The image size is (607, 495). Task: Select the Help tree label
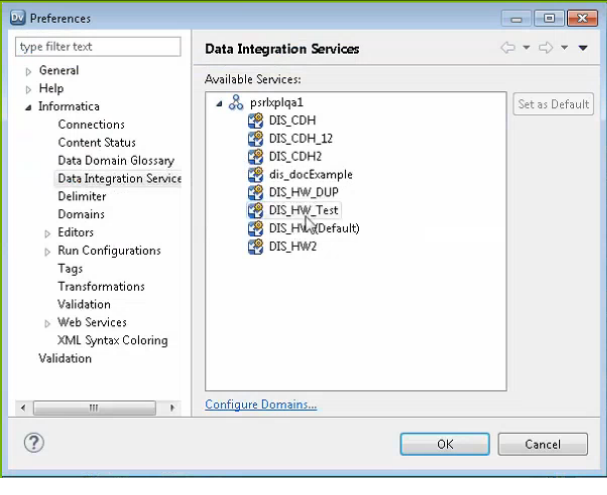[x=51, y=89]
